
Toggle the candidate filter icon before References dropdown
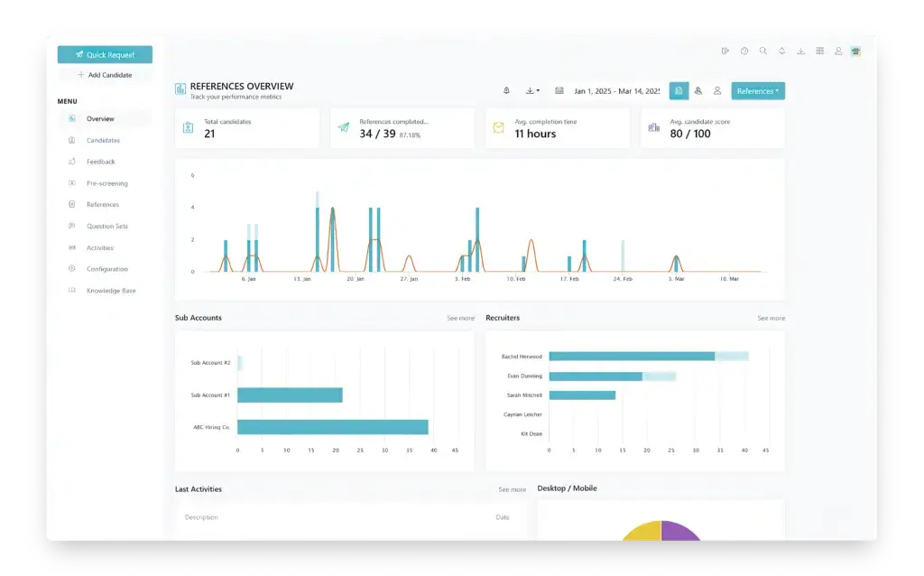point(717,90)
